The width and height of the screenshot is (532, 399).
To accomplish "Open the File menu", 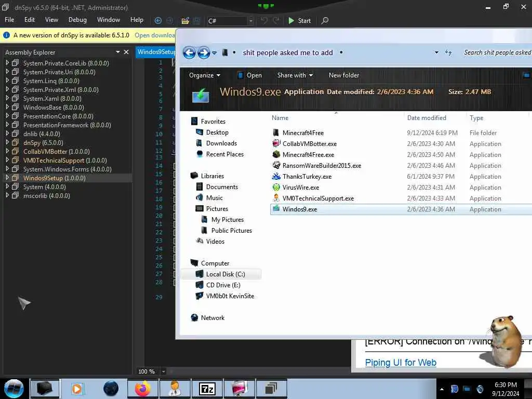I will (x=9, y=20).
